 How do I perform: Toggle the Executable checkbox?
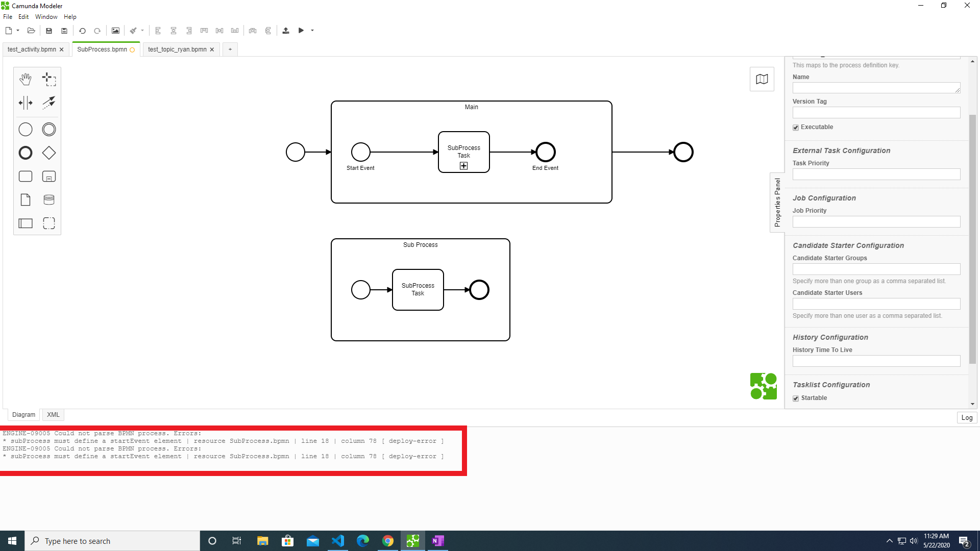(796, 128)
